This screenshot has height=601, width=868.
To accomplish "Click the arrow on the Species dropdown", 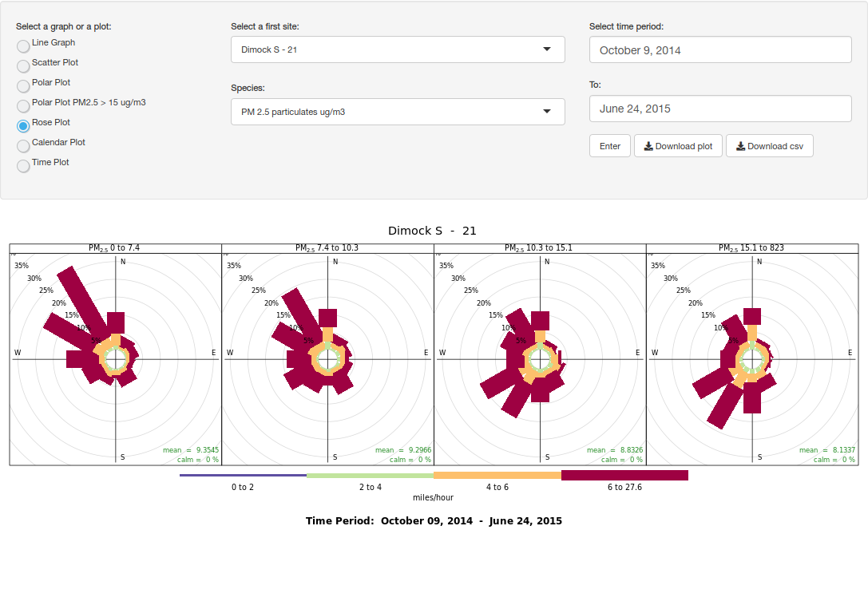I will [547, 111].
